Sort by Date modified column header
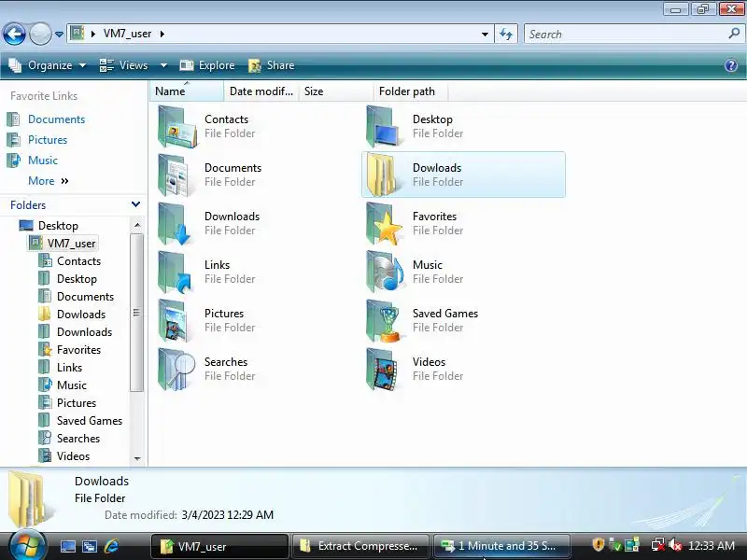Image resolution: width=747 pixels, height=560 pixels. pos(261,91)
